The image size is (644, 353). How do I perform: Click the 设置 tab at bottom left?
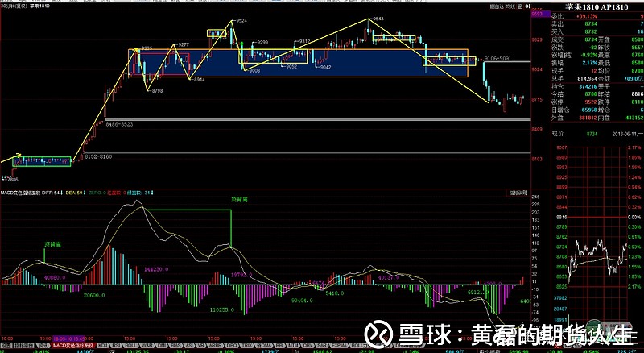pos(6,345)
